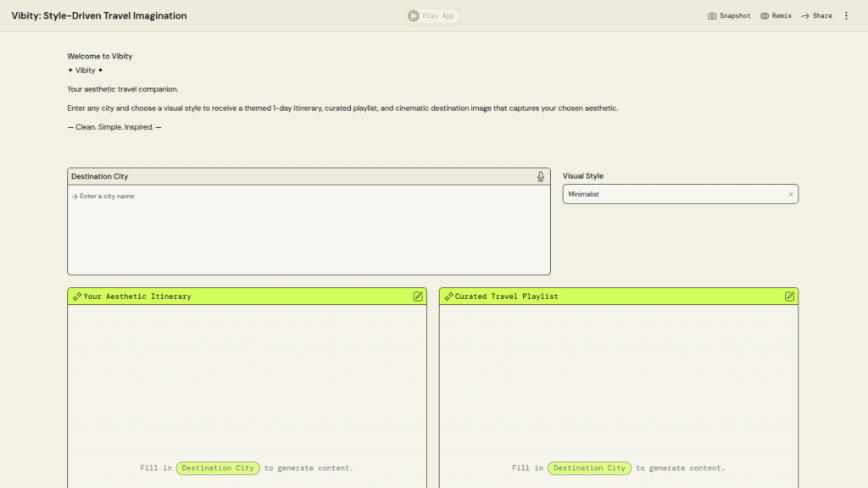Click Destination City tag in the playlist panel
Viewport: 868px width, 488px height.
click(x=589, y=468)
